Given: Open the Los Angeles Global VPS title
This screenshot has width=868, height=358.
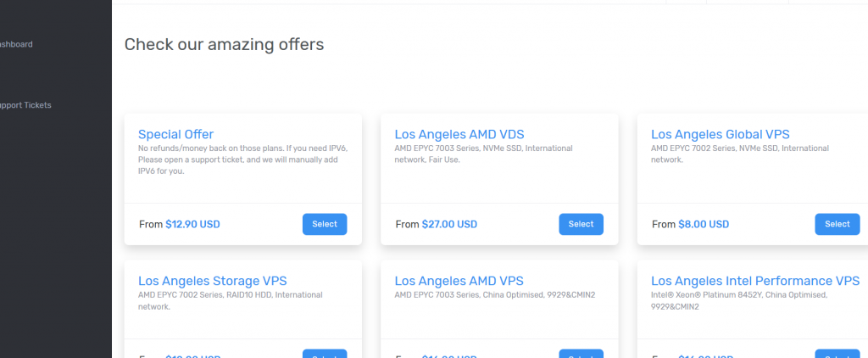Looking at the screenshot, I should (720, 134).
